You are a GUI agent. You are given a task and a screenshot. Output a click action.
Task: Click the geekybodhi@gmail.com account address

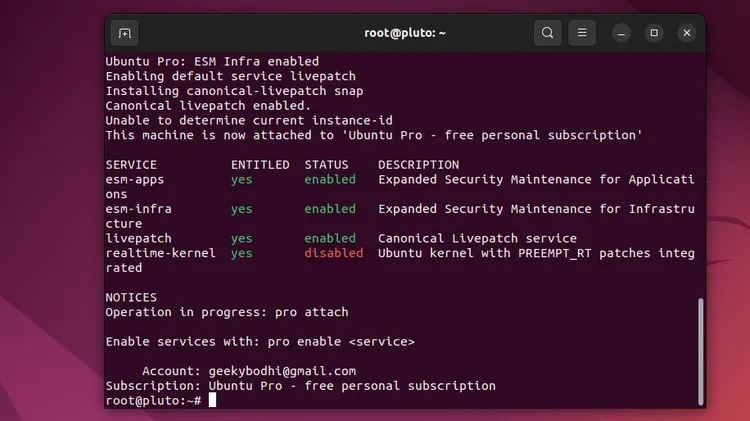click(282, 371)
